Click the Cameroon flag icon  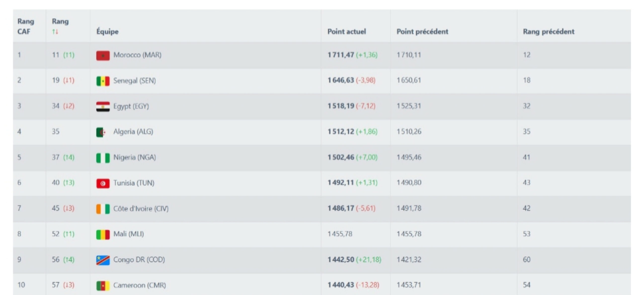(x=103, y=286)
